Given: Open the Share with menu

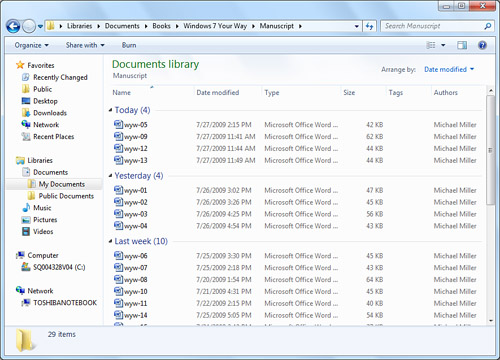Looking at the screenshot, I should click(85, 45).
